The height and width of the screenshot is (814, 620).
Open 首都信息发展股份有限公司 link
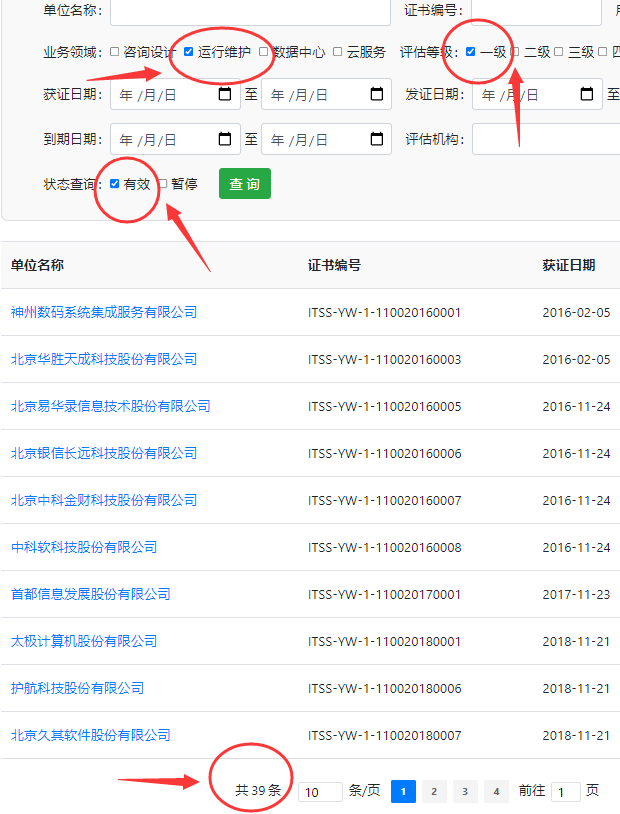pos(91,594)
